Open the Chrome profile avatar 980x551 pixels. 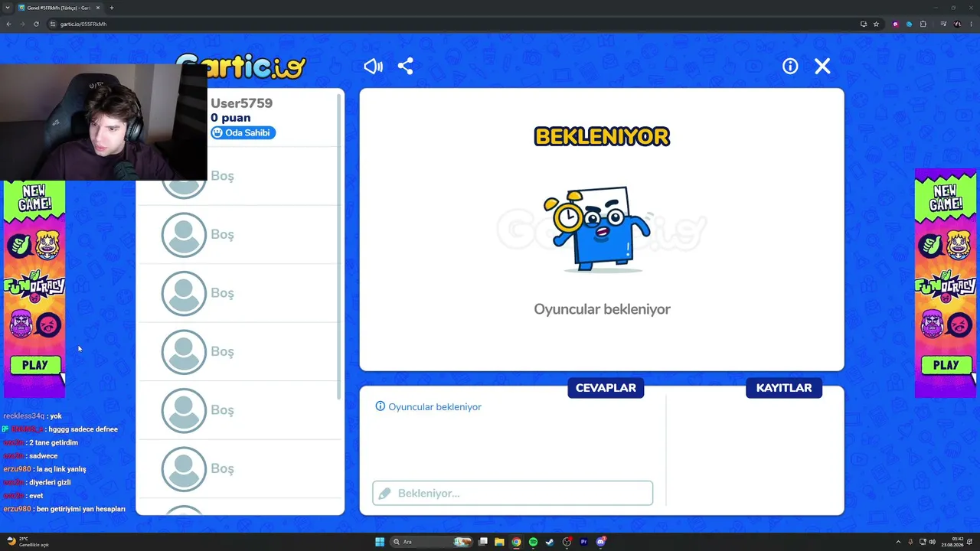[958, 24]
